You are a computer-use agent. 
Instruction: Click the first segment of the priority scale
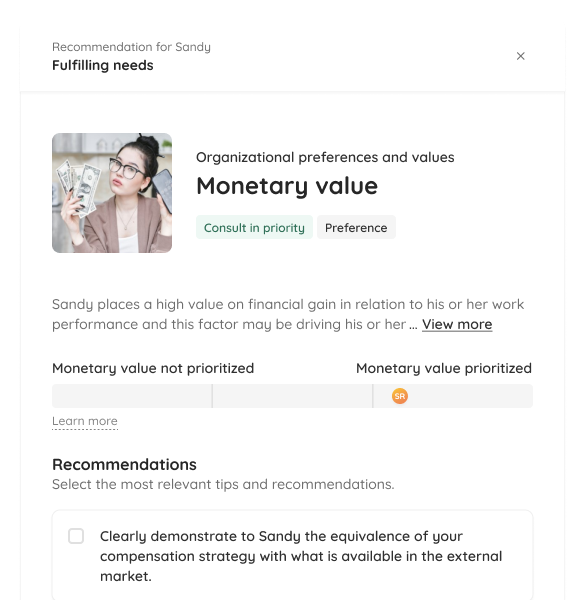tap(132, 396)
